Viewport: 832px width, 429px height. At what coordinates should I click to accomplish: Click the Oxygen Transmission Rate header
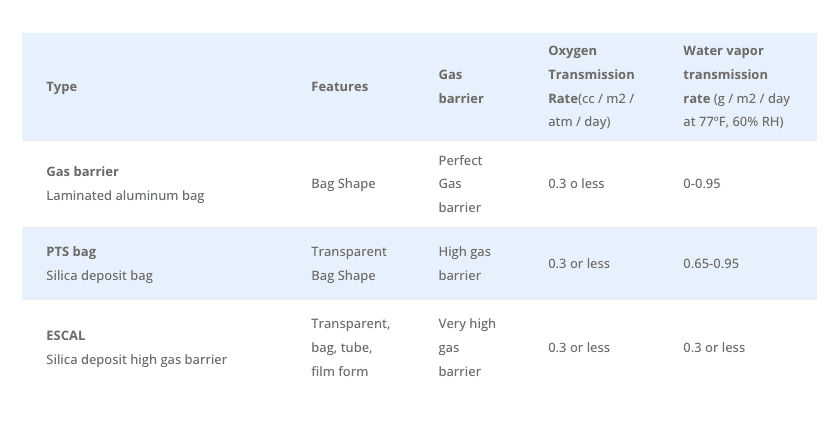[591, 87]
